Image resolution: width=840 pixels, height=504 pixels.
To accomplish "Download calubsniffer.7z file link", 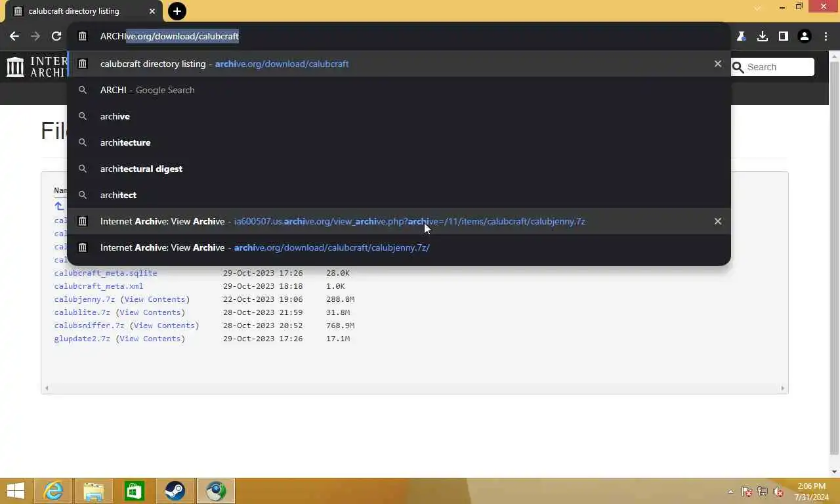I will coord(89,325).
